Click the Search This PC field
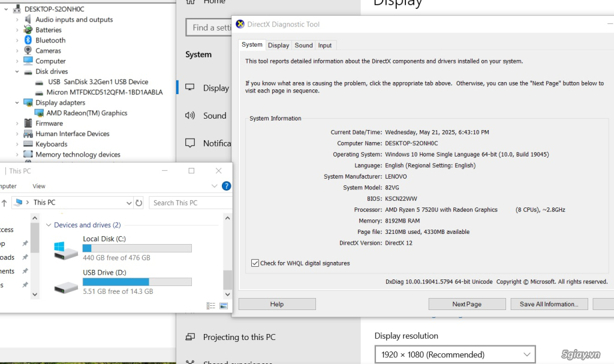The height and width of the screenshot is (364, 614). coord(190,203)
